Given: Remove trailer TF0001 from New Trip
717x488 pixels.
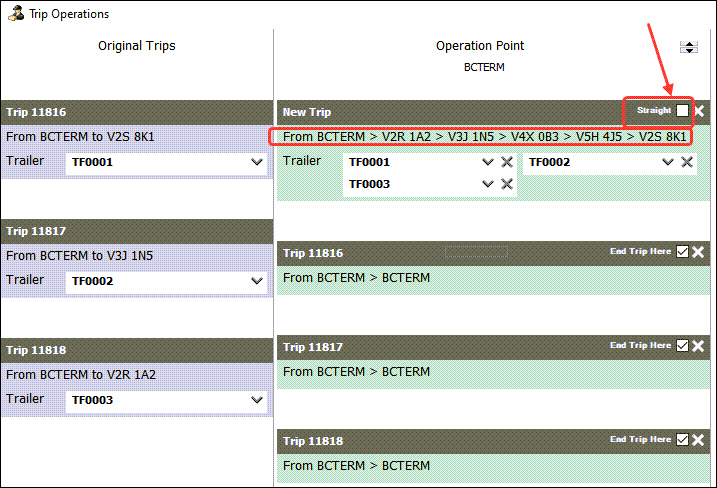Looking at the screenshot, I should (x=507, y=162).
